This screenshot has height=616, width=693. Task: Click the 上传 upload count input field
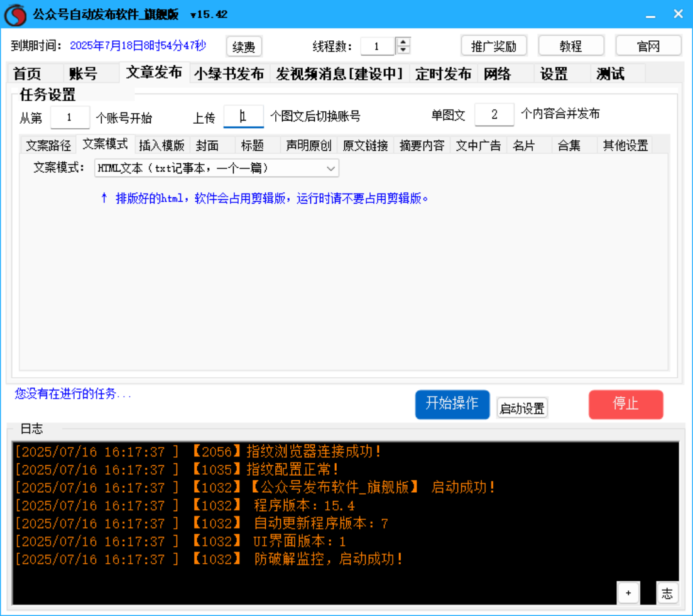pos(244,117)
